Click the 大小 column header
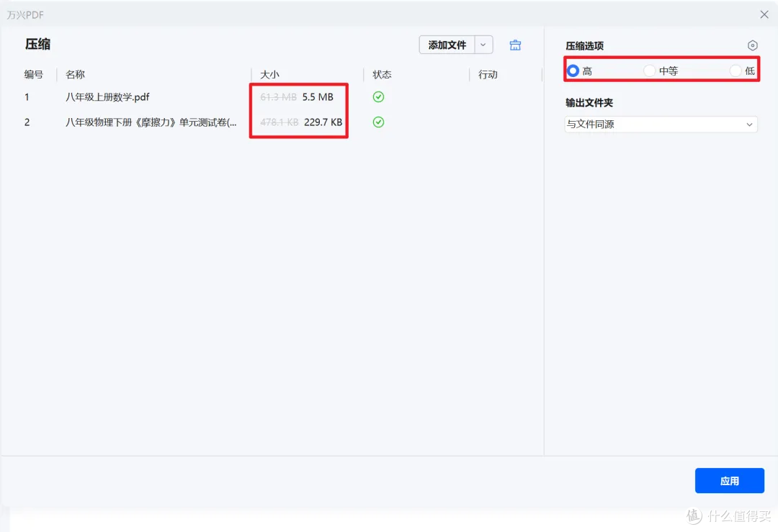The width and height of the screenshot is (778, 532). coord(270,74)
